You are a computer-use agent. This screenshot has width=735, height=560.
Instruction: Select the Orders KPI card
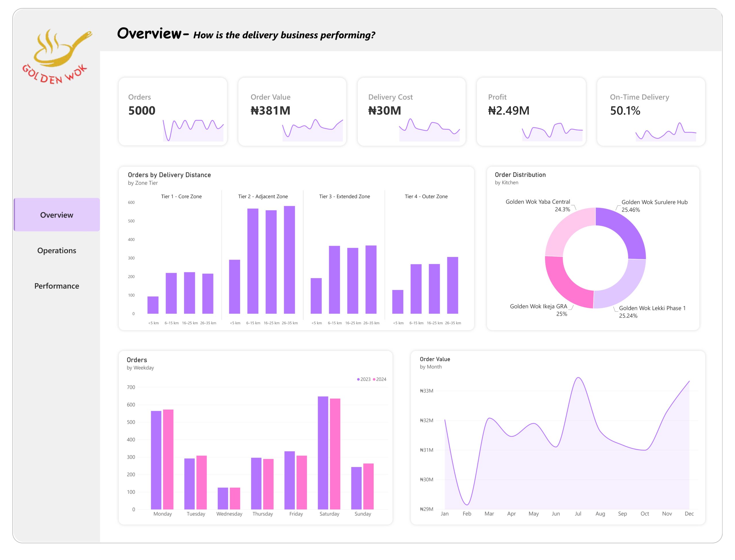pyautogui.click(x=173, y=112)
